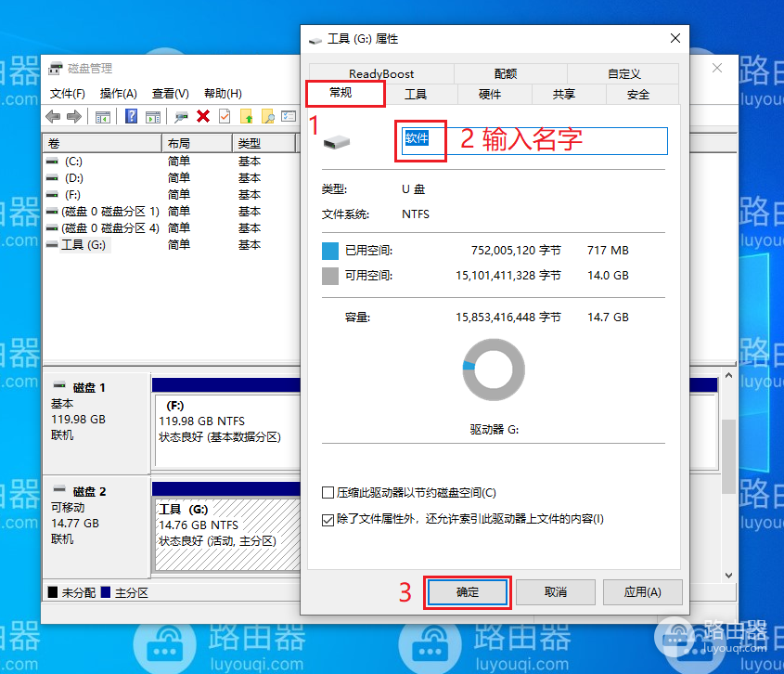Select the (D:) volume in list
784x674 pixels.
click(x=74, y=178)
